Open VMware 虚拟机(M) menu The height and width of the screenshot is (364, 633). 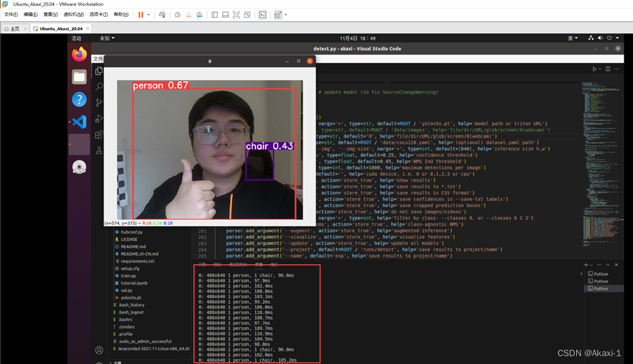(x=73, y=14)
